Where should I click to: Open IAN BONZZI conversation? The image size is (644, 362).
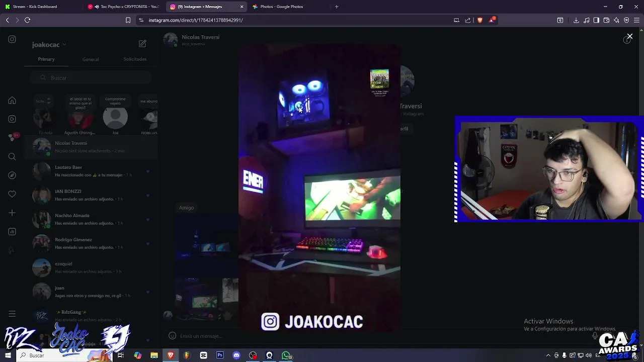click(91, 195)
